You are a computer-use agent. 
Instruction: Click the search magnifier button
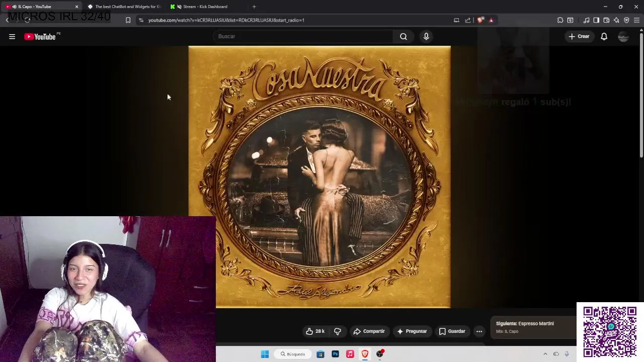[x=404, y=36]
